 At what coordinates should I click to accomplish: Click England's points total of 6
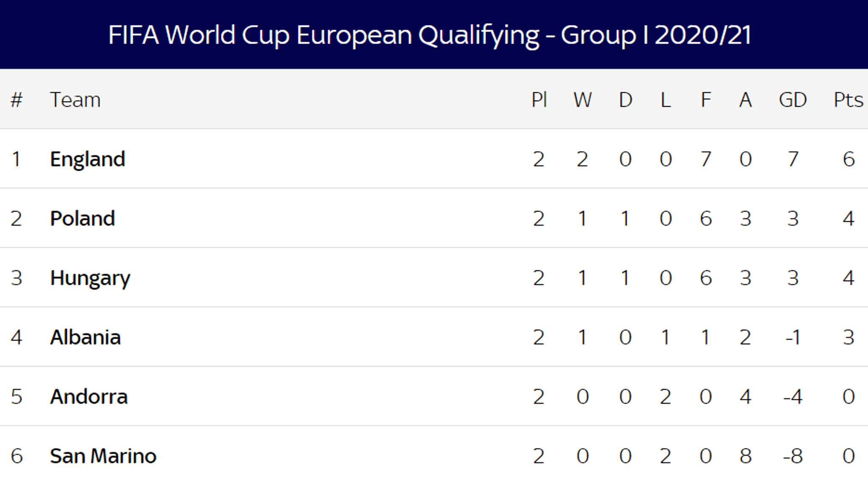pyautogui.click(x=849, y=160)
